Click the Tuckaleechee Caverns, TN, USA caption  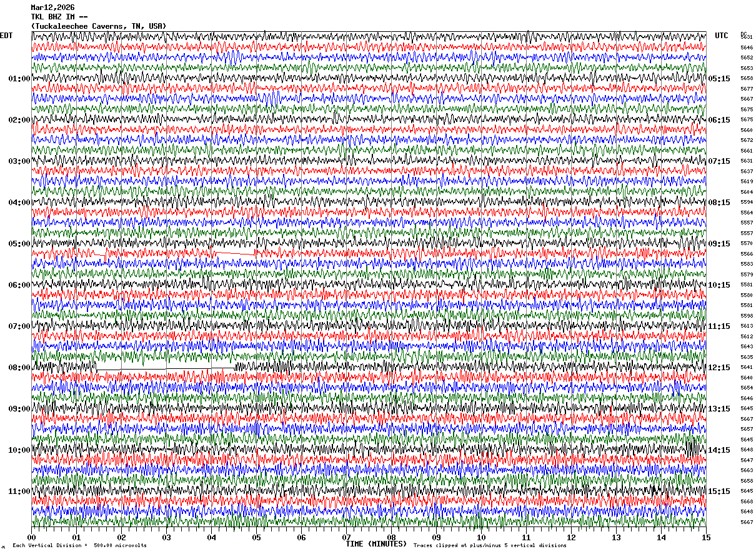pyautogui.click(x=99, y=26)
